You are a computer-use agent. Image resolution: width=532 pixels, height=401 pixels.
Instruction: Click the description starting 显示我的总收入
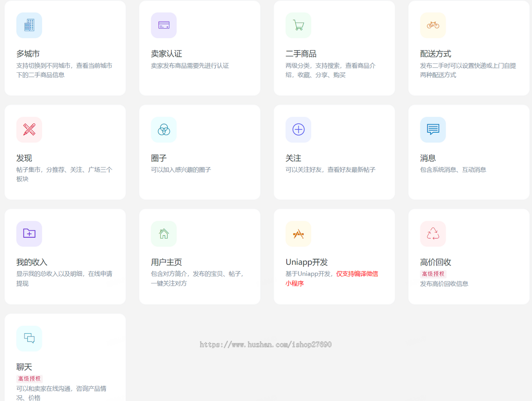click(64, 279)
